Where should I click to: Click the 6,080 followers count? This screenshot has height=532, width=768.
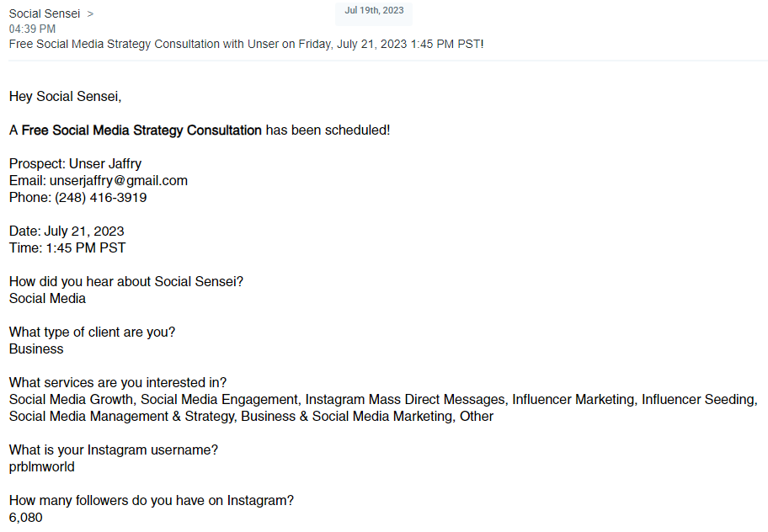(26, 518)
